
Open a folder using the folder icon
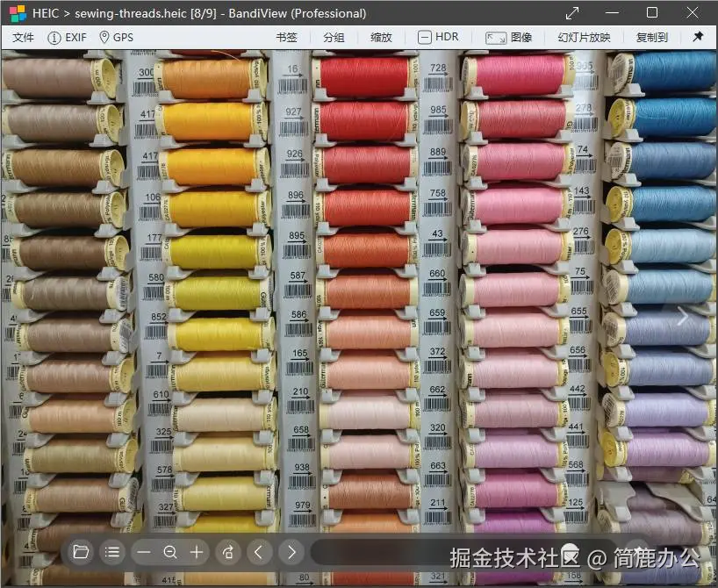81,552
